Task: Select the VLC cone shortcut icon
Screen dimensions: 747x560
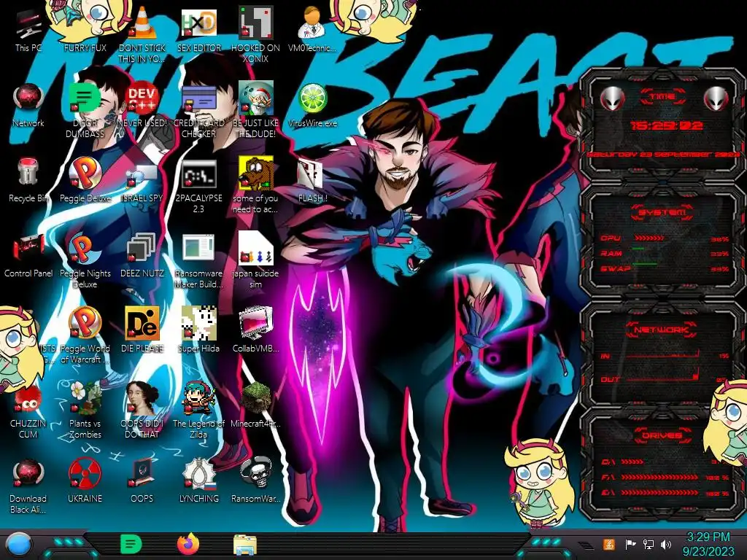Action: tap(142, 24)
